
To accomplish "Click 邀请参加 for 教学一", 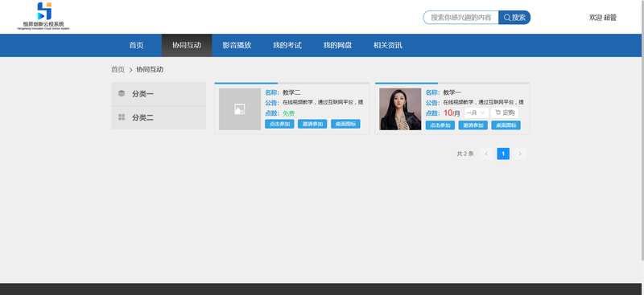I will tap(473, 125).
